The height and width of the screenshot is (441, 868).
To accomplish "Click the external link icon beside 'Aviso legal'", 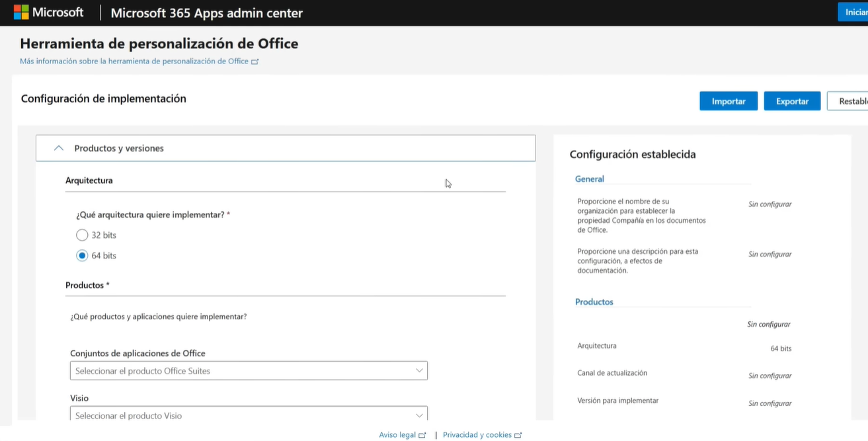I will click(423, 434).
